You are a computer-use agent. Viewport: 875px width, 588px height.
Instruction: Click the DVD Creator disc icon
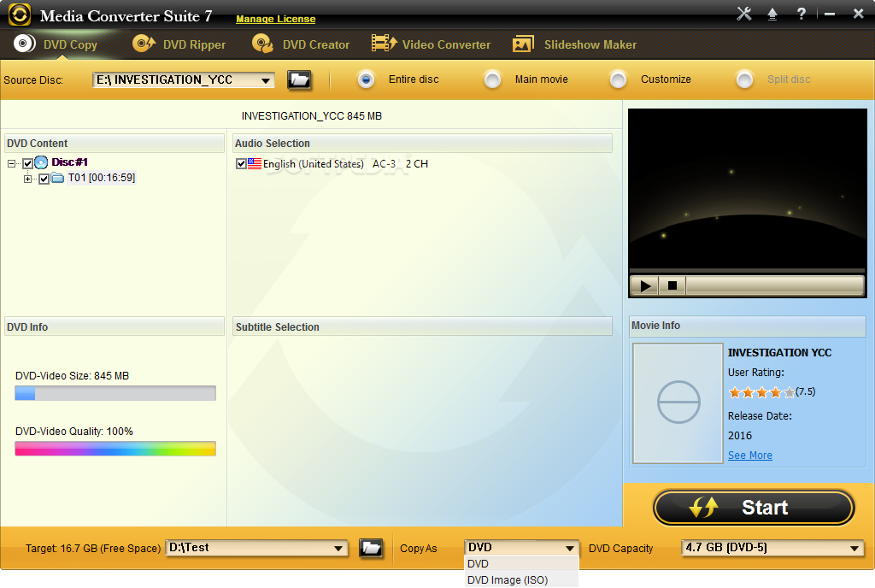click(262, 44)
